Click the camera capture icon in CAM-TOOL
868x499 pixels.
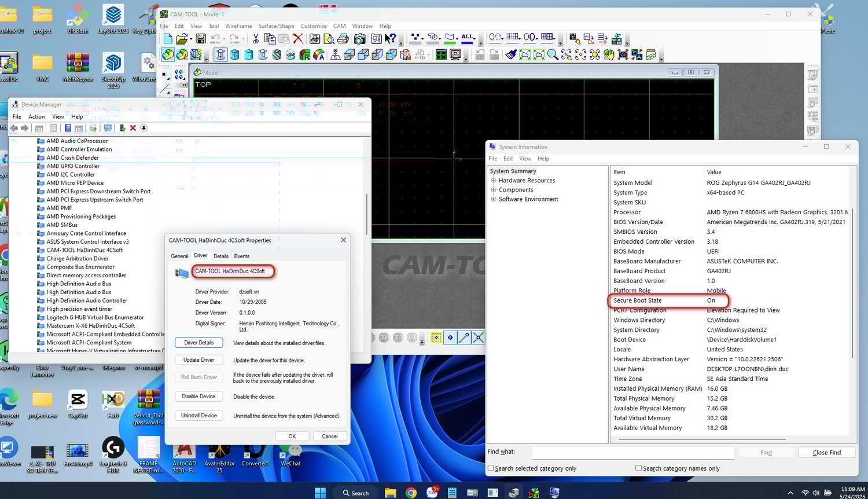point(360,39)
